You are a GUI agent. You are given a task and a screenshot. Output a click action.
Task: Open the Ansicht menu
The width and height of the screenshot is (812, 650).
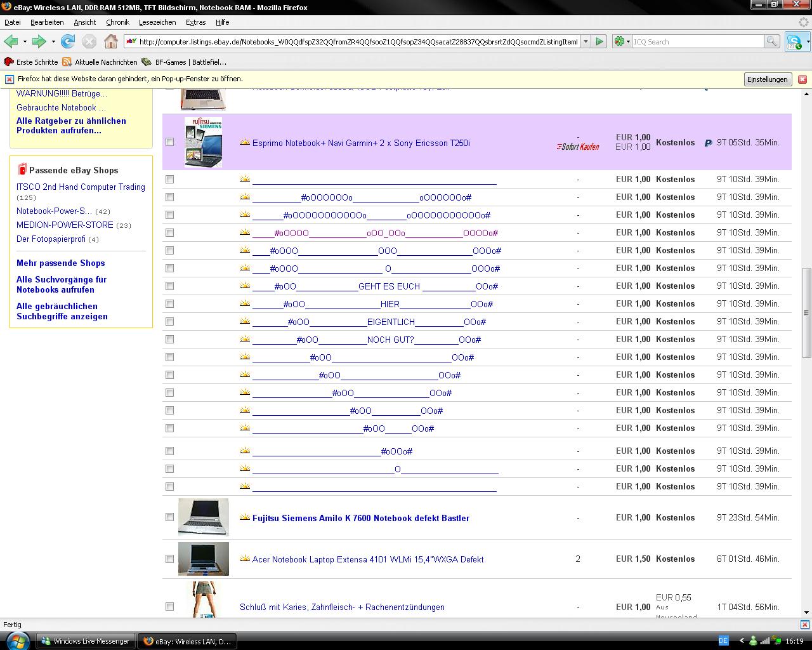click(85, 22)
